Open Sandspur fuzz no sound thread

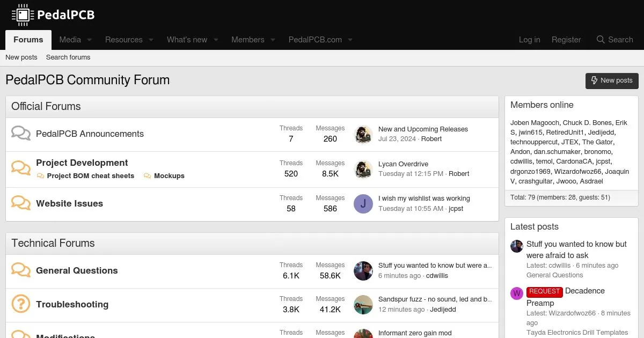[435, 299]
